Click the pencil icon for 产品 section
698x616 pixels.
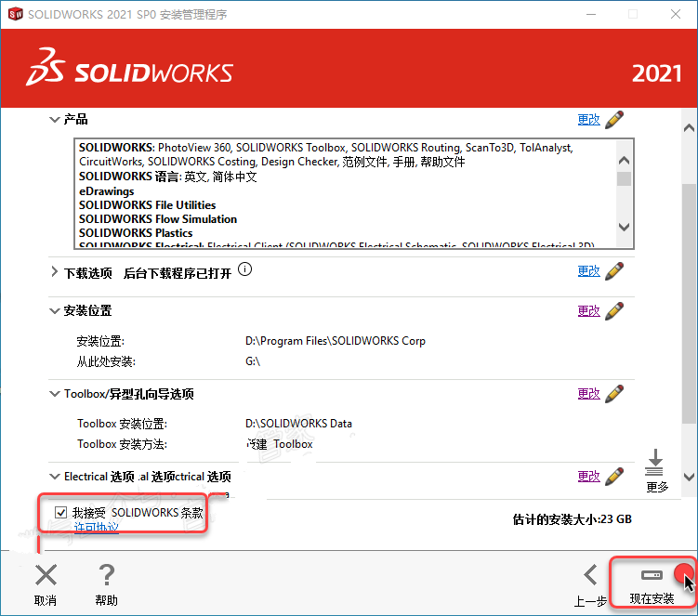click(614, 120)
